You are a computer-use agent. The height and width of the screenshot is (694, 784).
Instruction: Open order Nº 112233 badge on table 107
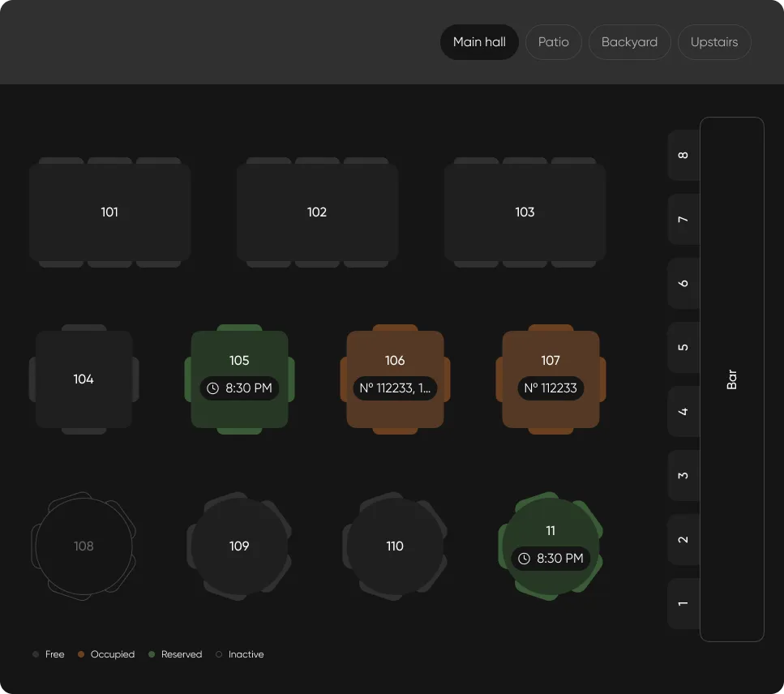[x=551, y=388]
